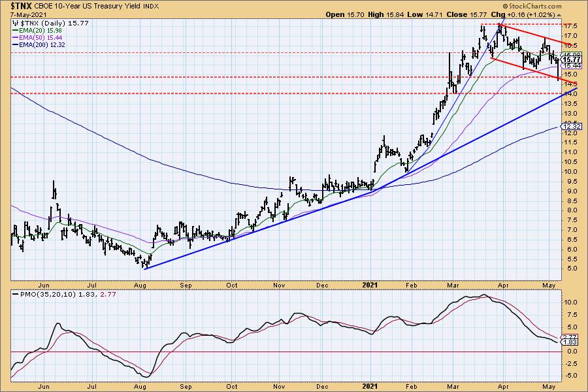The height and width of the screenshot is (392, 588).
Task: Click the bold '2021' label under the price chart
Action: pos(370,286)
